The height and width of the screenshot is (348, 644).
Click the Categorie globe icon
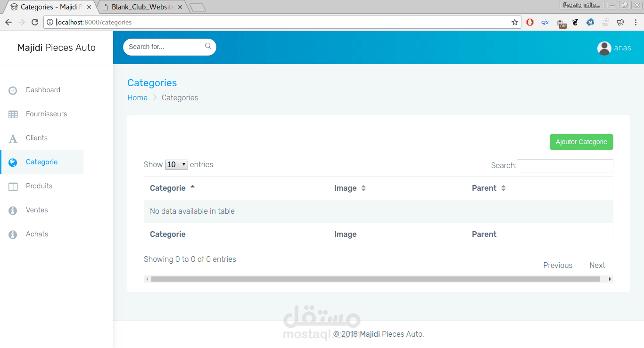13,162
